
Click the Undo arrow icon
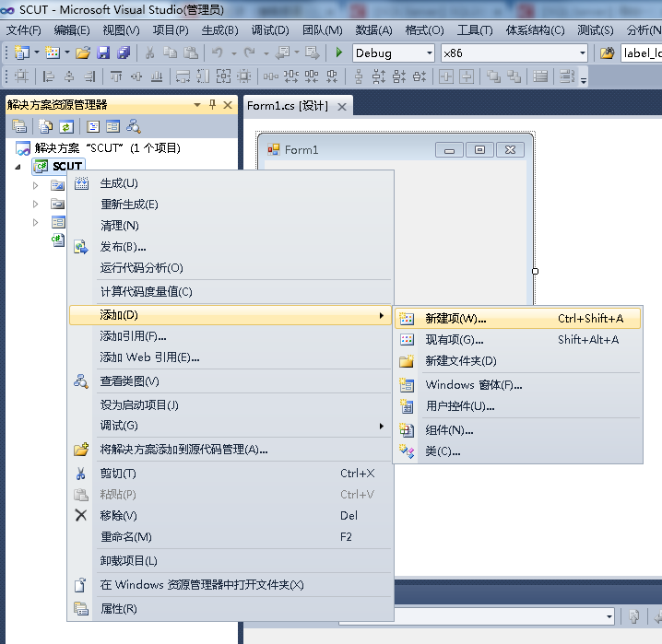click(218, 53)
